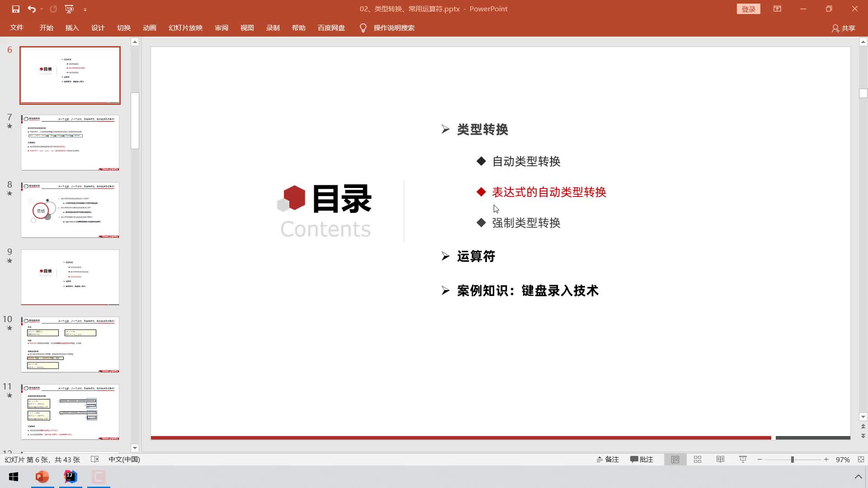Switch to the 切换 ribbon tab
The image size is (868, 488).
pyautogui.click(x=123, y=28)
